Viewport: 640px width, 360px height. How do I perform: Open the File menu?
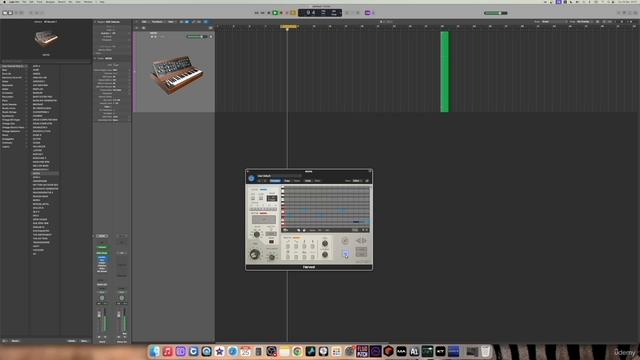tap(24, 2)
